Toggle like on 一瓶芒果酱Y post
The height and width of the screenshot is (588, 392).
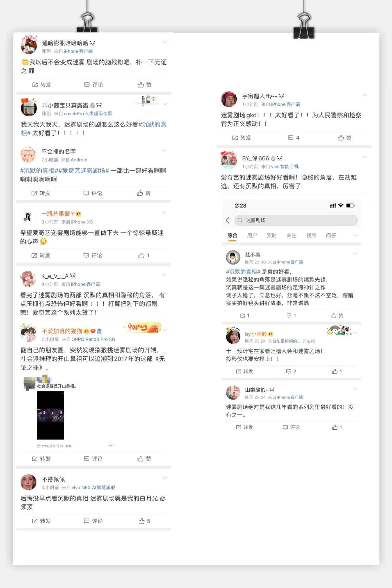tap(144, 255)
